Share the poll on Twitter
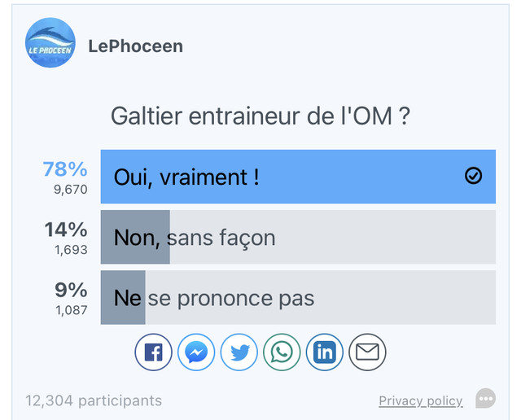This screenshot has height=420, width=521. pyautogui.click(x=239, y=352)
